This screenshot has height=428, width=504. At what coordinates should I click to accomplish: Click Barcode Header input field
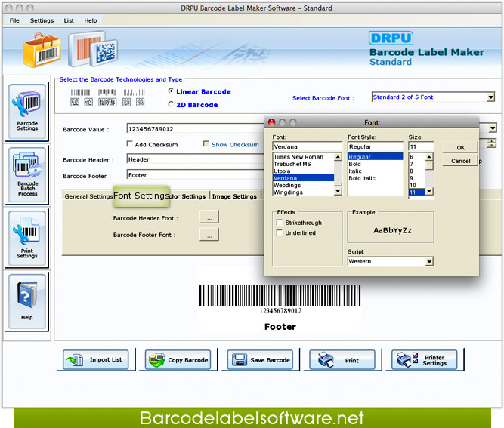click(x=196, y=159)
